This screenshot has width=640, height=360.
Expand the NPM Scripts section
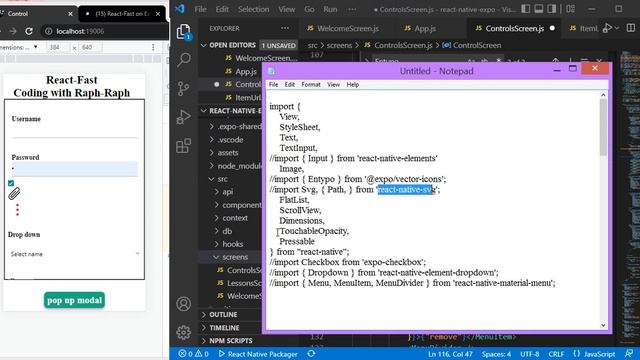[230, 340]
